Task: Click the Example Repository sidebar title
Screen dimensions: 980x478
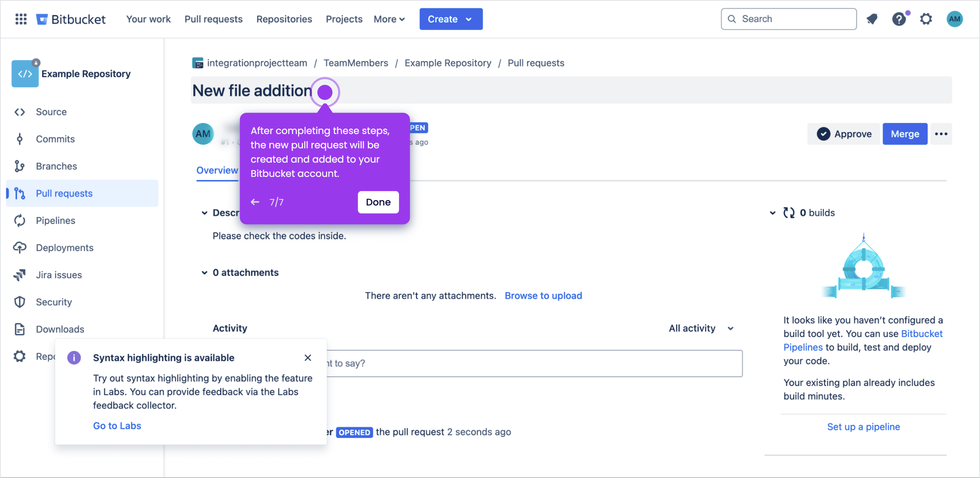Action: [x=86, y=74]
